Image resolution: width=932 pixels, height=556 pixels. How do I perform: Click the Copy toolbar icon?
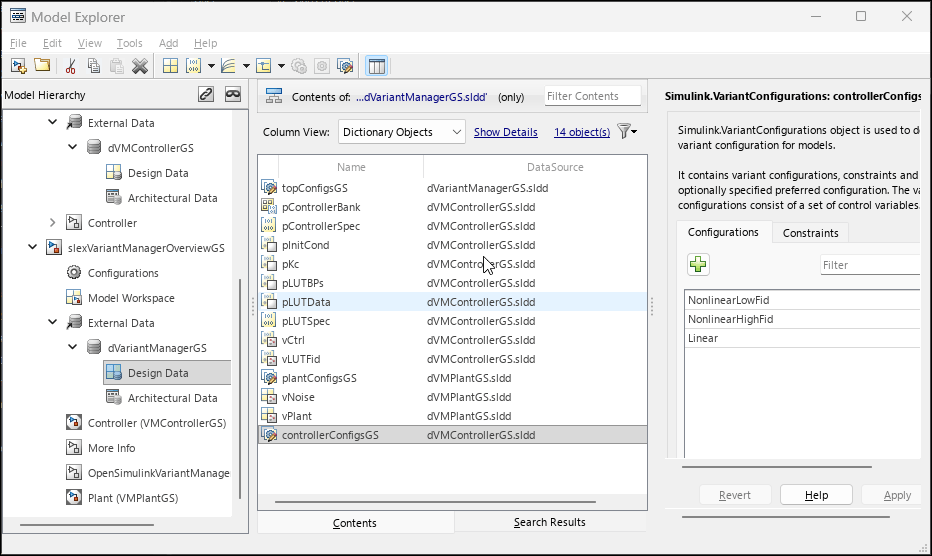click(x=93, y=66)
